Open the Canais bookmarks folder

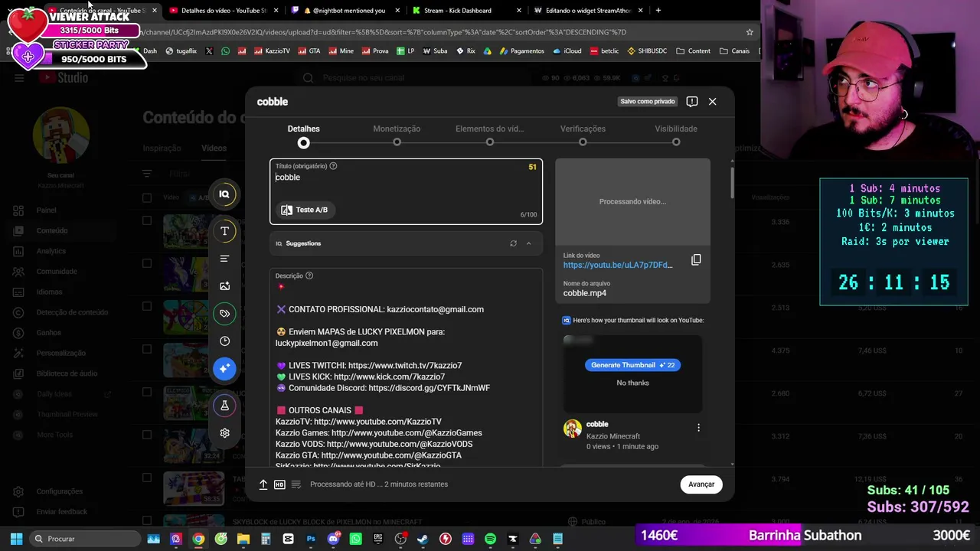tap(735, 51)
